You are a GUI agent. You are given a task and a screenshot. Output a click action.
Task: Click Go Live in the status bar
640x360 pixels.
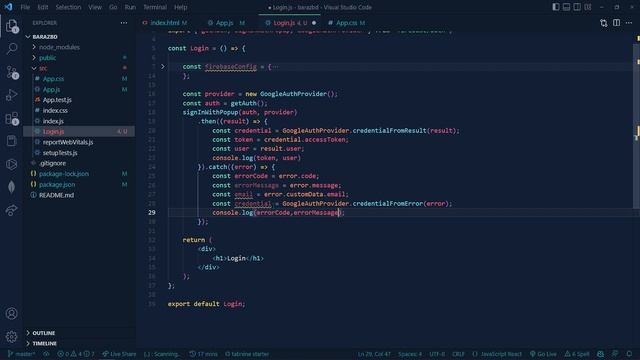click(x=543, y=354)
